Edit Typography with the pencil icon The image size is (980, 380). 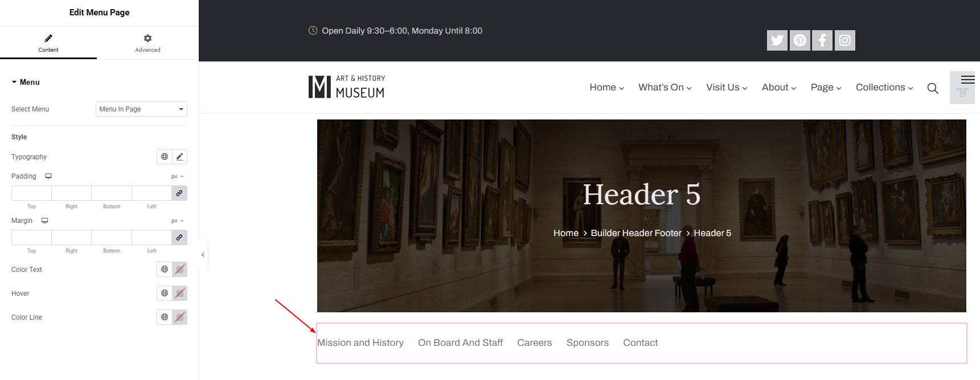click(x=179, y=156)
